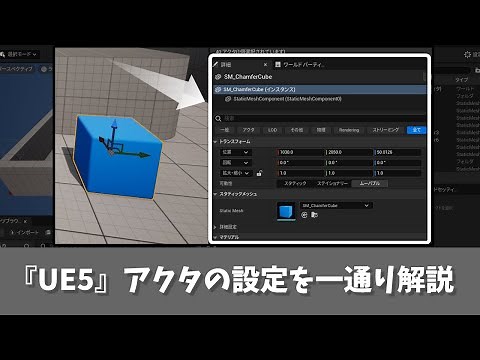Open the 拡大・縮小 scale type dropdown
The width and height of the screenshot is (480, 360).
pyautogui.click(x=235, y=173)
